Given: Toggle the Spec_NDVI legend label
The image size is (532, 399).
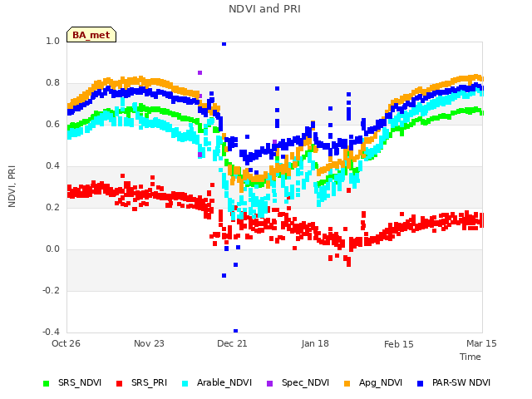Looking at the screenshot, I should (305, 382).
